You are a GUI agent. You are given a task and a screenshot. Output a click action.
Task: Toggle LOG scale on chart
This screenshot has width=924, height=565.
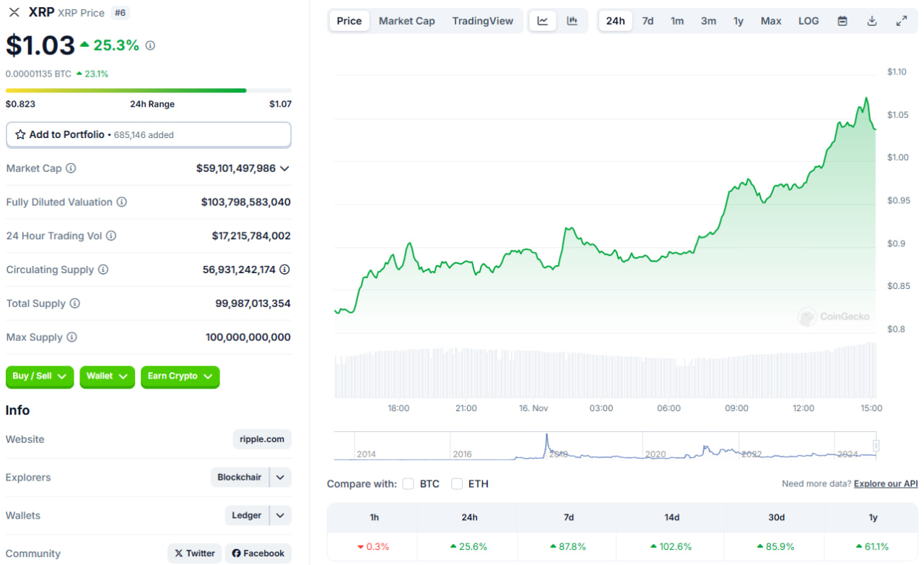point(808,21)
